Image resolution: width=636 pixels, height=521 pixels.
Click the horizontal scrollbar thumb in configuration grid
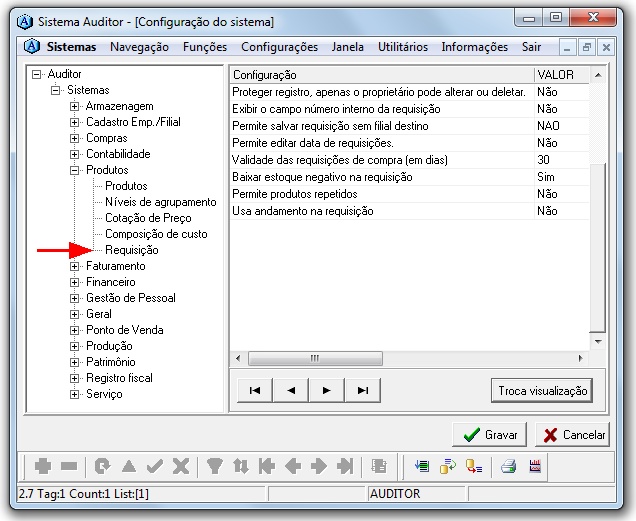(314, 358)
